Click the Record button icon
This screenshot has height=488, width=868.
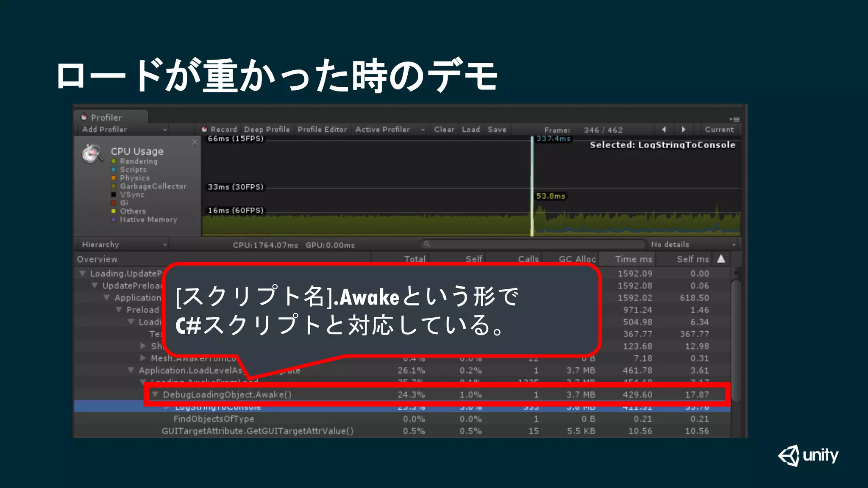coord(204,129)
